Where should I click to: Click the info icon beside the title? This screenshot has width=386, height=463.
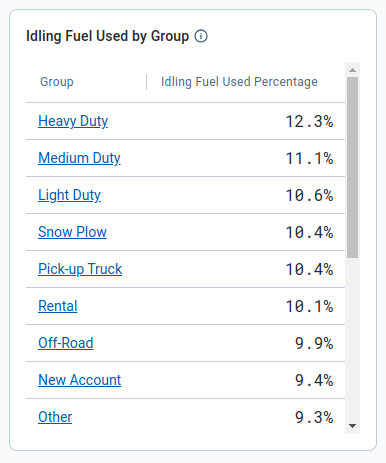(201, 36)
